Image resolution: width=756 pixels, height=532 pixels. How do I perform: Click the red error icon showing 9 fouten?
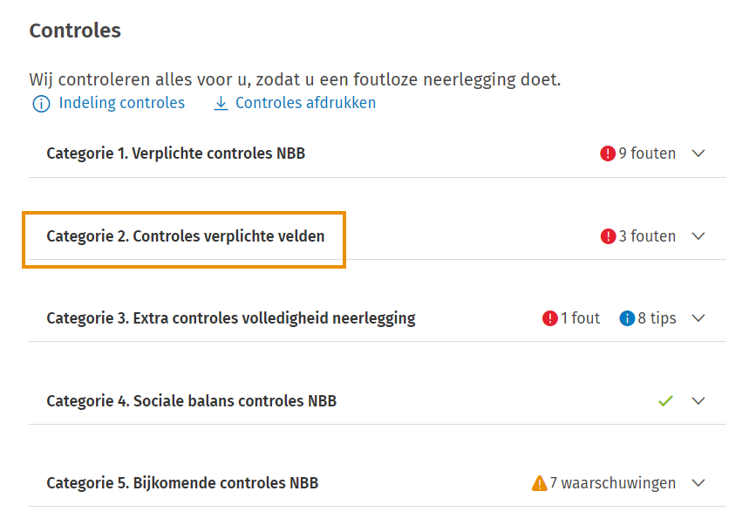[610, 153]
